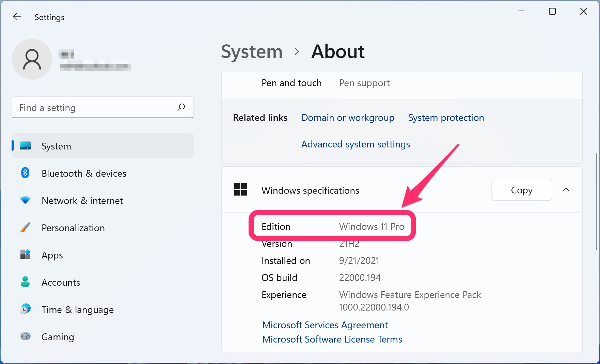
Task: Maximize the Settings window
Action: (x=552, y=11)
